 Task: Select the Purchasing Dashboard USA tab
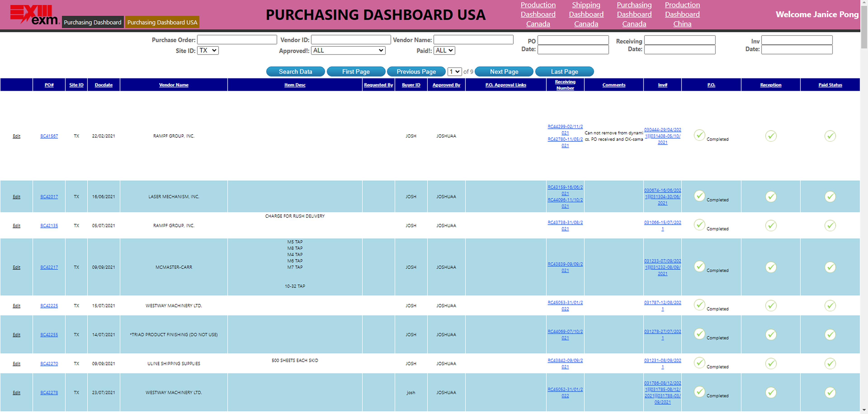point(162,22)
